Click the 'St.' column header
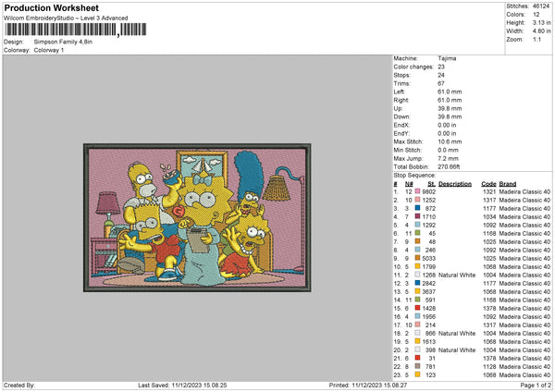The height and width of the screenshot is (392, 555). (431, 184)
